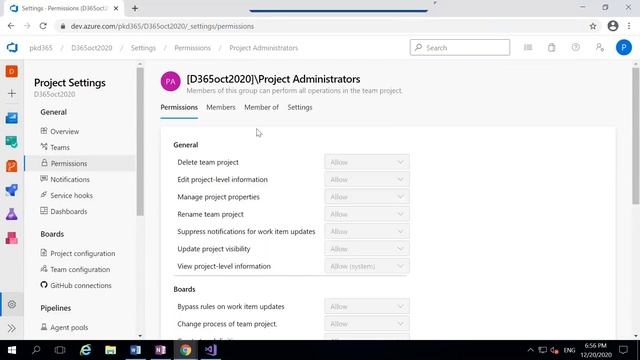This screenshot has height=360, width=640.
Task: Open the D365oct2020 project tile icon
Action: [11, 71]
